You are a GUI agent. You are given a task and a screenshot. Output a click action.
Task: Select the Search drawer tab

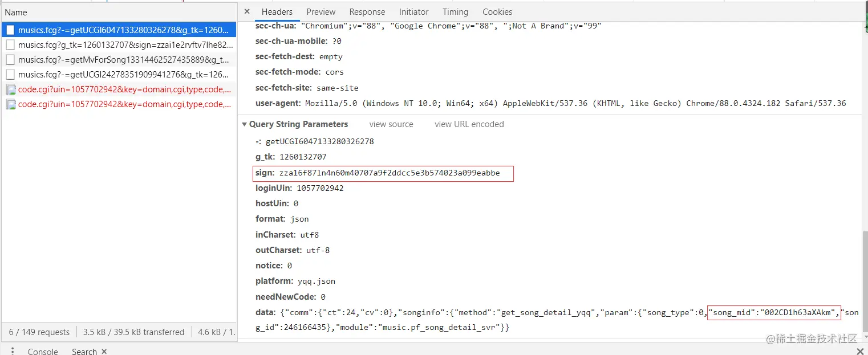pos(84,352)
